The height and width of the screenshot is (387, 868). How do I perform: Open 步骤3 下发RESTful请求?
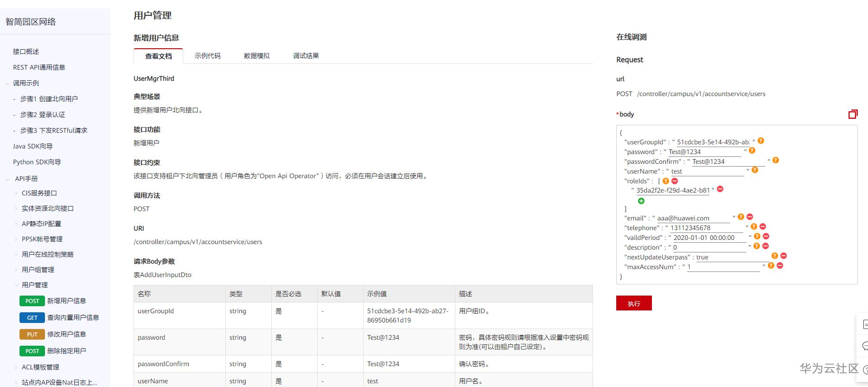tap(54, 130)
